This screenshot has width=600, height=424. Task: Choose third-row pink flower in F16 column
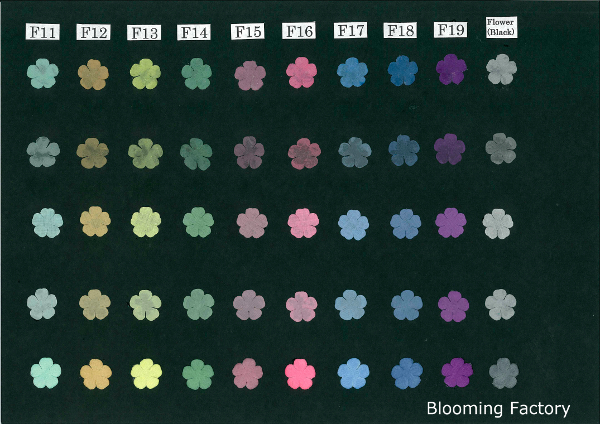click(303, 223)
